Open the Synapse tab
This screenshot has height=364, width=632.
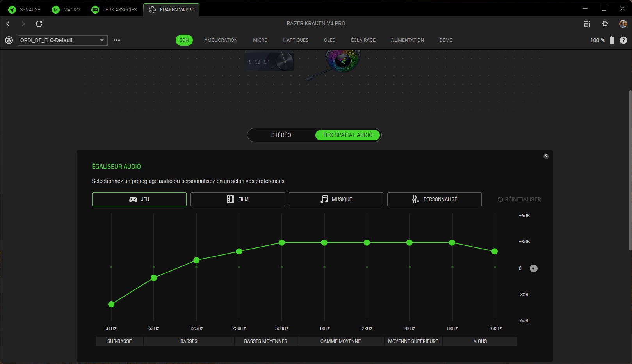(x=25, y=10)
